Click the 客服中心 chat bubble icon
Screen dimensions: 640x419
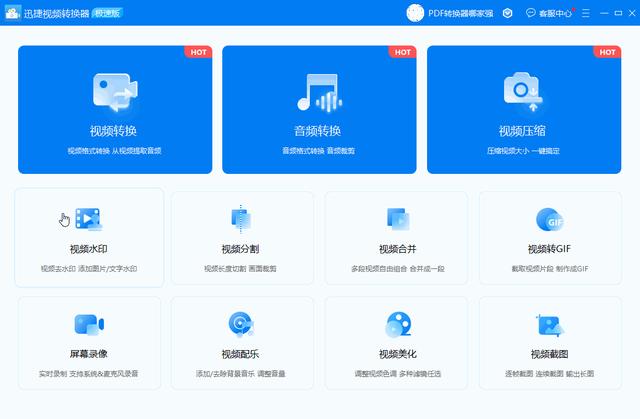click(530, 13)
